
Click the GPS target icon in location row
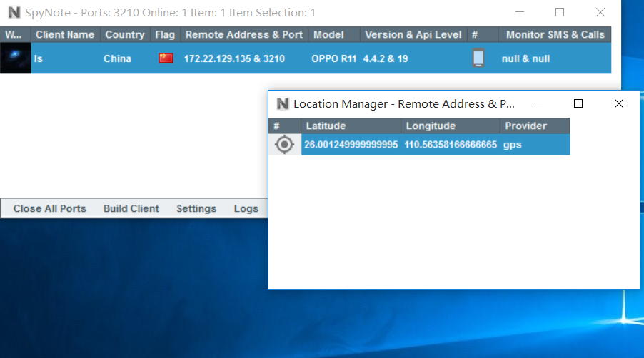pos(284,144)
